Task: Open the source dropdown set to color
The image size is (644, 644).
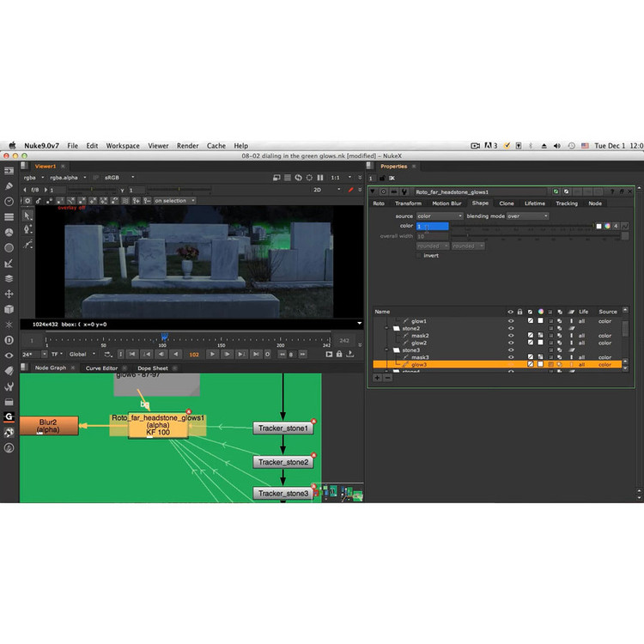Action: [x=440, y=216]
